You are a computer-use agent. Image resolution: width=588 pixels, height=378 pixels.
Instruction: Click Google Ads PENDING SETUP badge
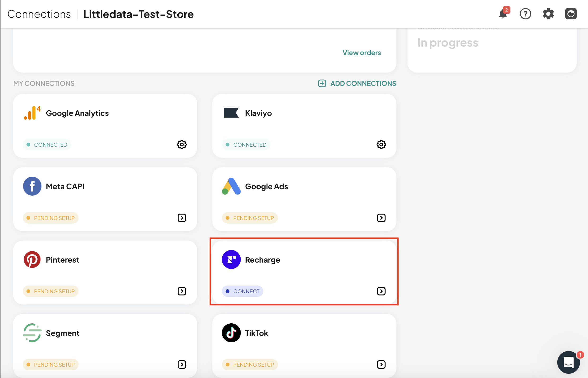click(x=250, y=218)
